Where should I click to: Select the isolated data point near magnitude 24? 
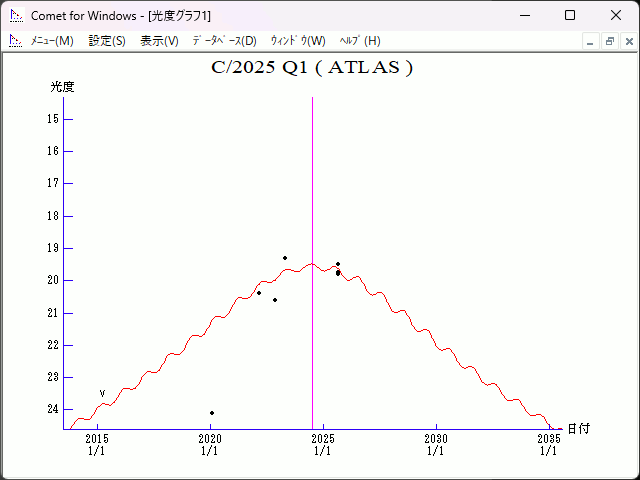click(x=212, y=413)
